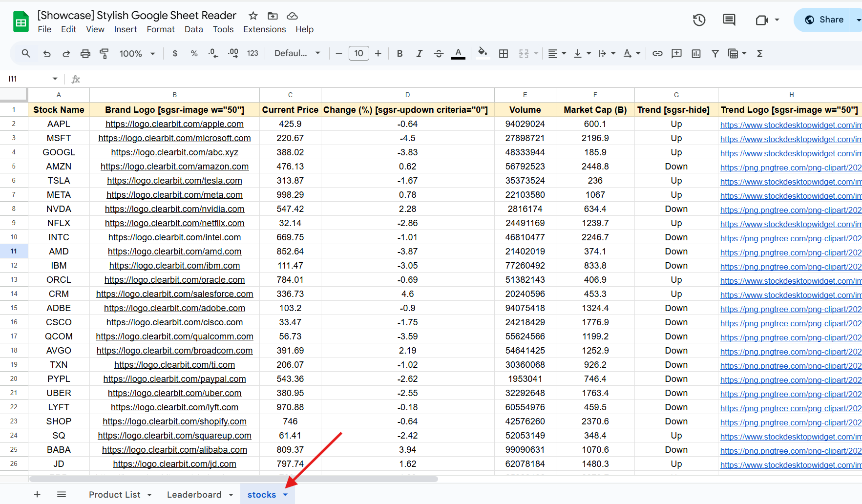862x504 pixels.
Task: Insert a link
Action: click(x=657, y=53)
